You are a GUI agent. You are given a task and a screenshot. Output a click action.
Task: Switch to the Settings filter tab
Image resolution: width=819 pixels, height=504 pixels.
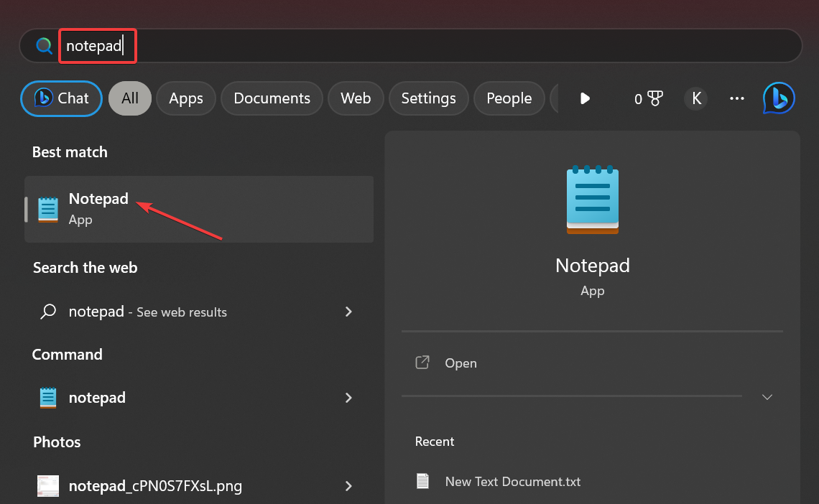coord(428,98)
